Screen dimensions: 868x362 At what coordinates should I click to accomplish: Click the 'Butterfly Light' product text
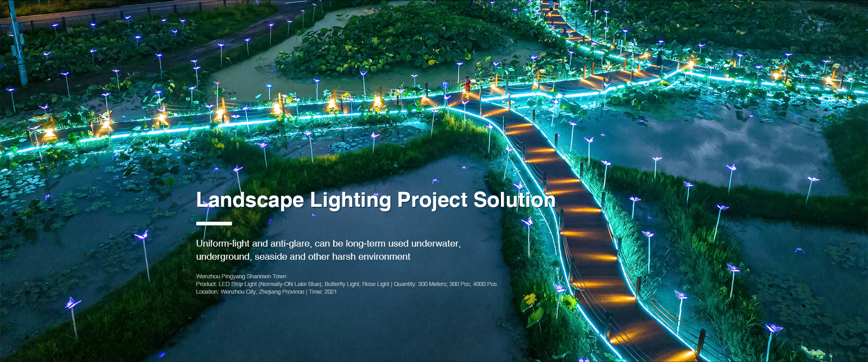(x=342, y=284)
